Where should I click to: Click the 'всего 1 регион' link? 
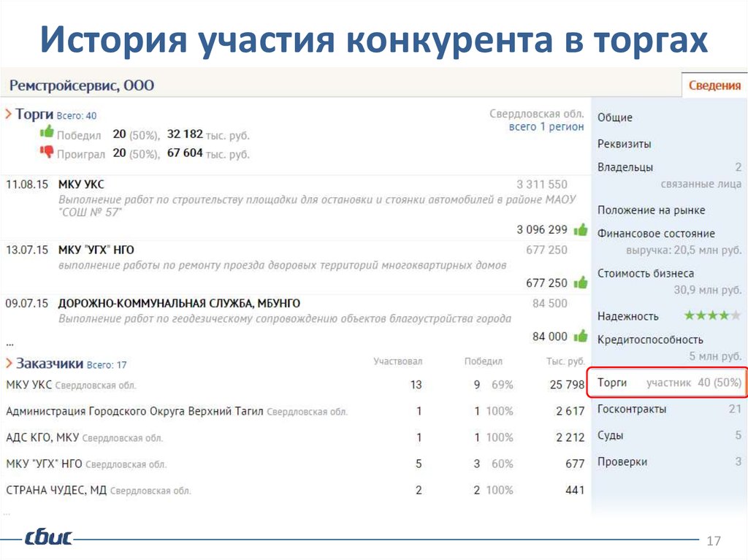point(546,126)
